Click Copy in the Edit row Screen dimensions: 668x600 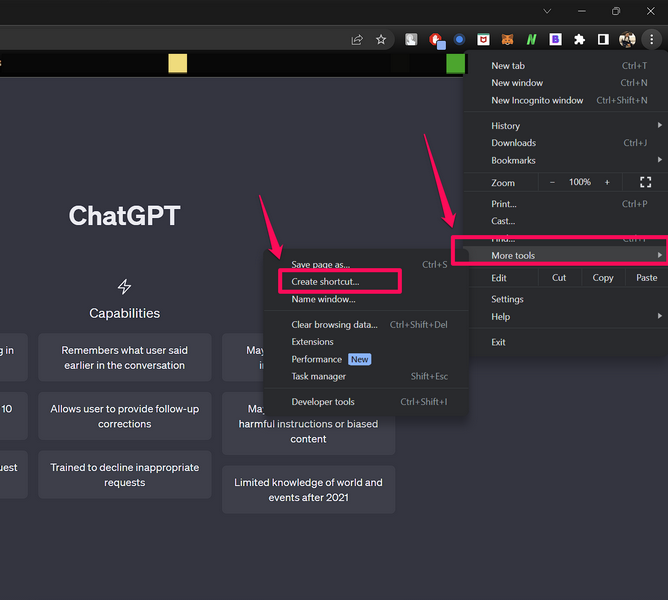pyautogui.click(x=603, y=278)
